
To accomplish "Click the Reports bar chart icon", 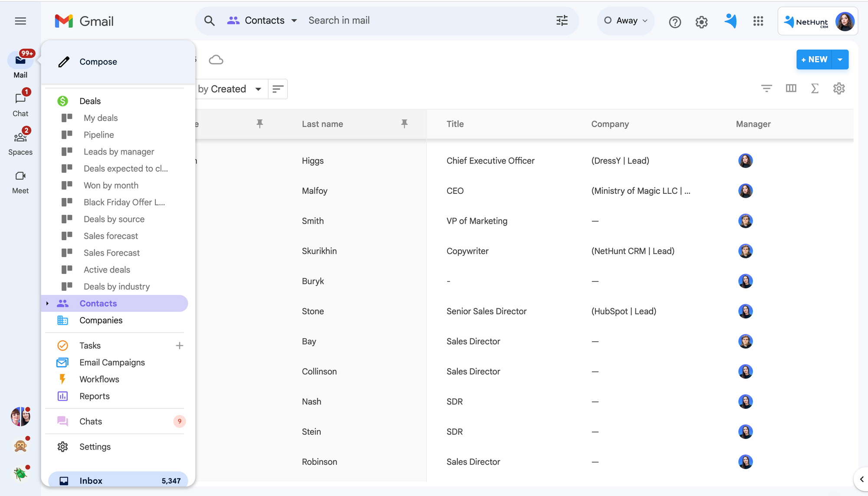I will 62,395.
